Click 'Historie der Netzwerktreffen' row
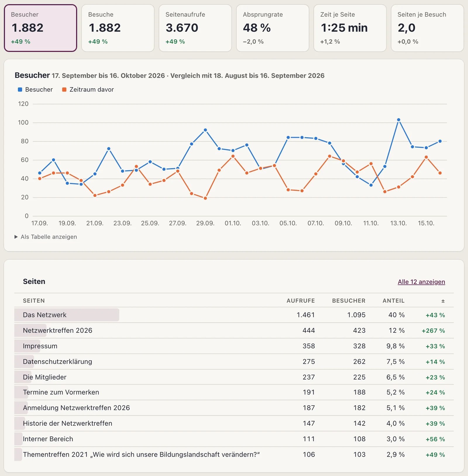 234,423
